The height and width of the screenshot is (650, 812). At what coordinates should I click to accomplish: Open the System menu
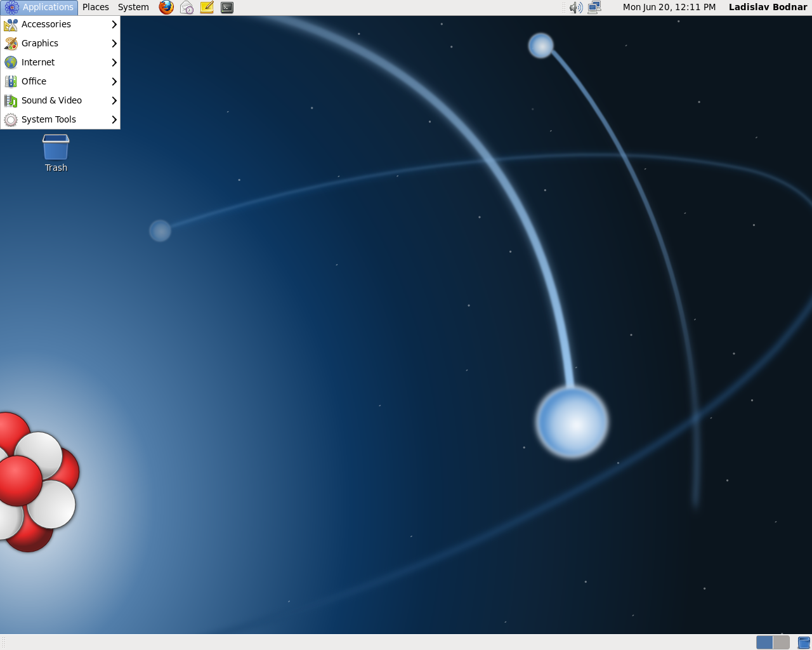click(x=133, y=7)
